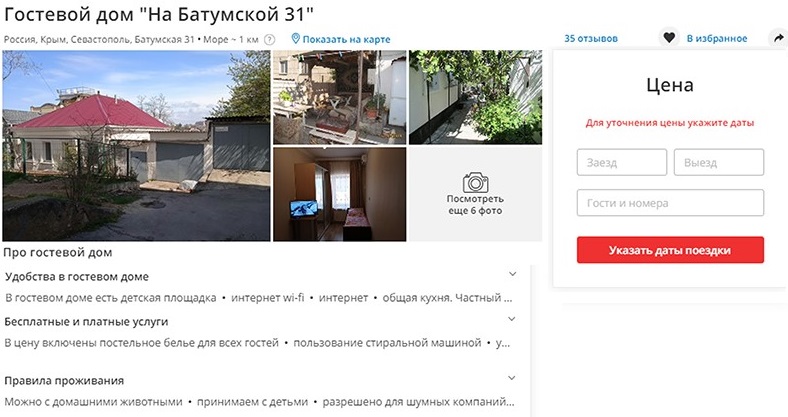Open the 35 отзывов reviews link
Image resolution: width=788 pixels, height=417 pixels.
590,38
